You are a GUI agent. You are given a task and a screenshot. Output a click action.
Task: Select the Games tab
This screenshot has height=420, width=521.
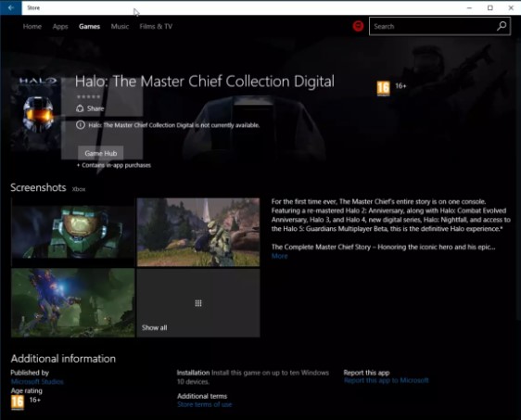point(89,27)
